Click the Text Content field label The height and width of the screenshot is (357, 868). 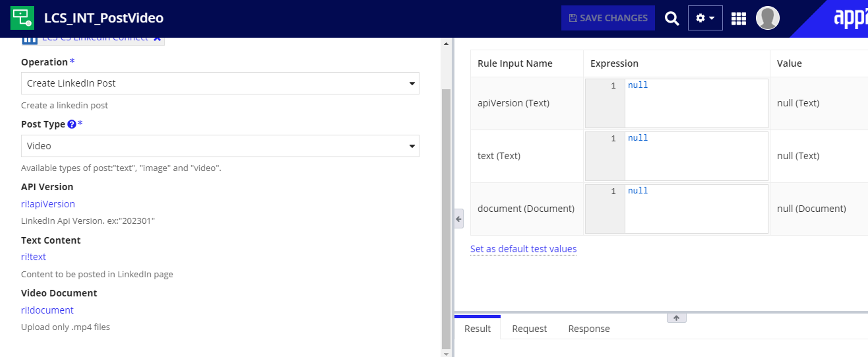pyautogui.click(x=51, y=240)
